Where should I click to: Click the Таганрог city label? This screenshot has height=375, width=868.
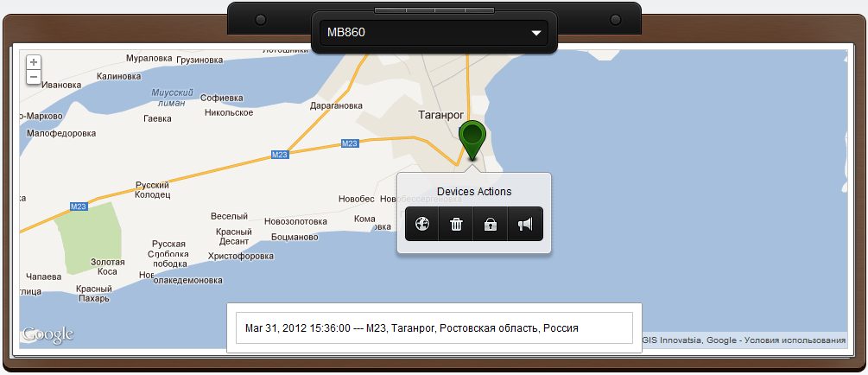[x=440, y=115]
